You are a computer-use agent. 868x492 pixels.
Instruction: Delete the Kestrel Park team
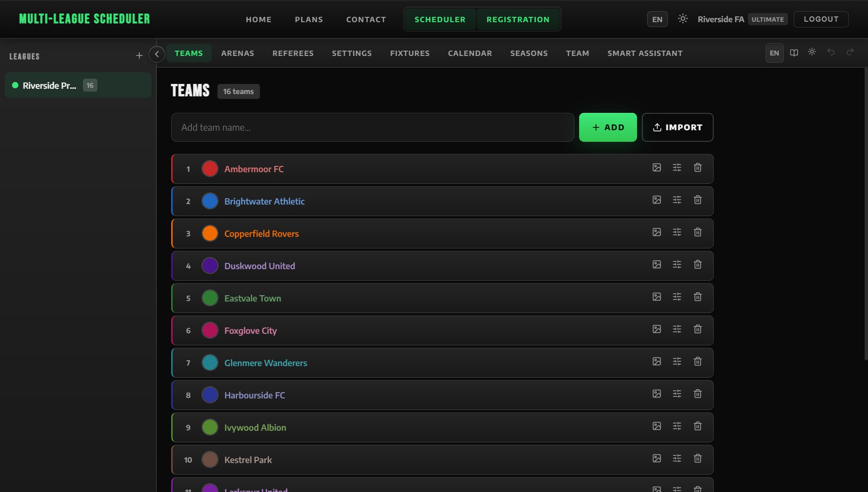point(697,459)
